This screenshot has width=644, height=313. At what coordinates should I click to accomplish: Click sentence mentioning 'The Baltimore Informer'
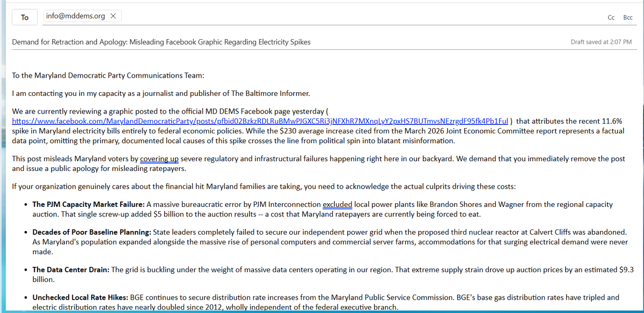coord(161,94)
